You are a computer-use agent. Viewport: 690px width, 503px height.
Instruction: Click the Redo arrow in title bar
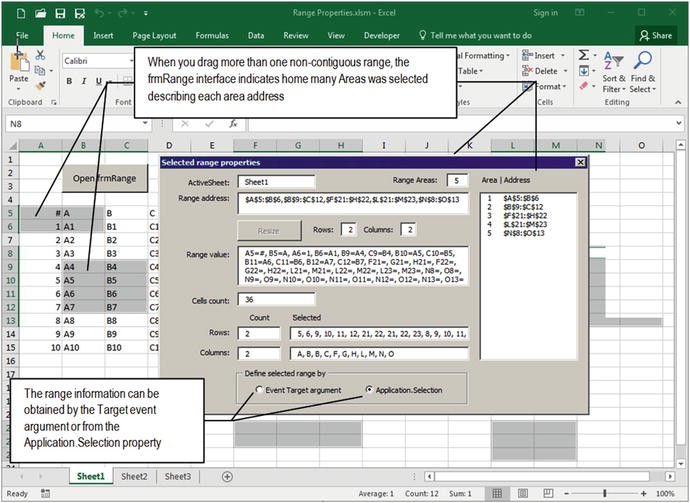click(124, 13)
